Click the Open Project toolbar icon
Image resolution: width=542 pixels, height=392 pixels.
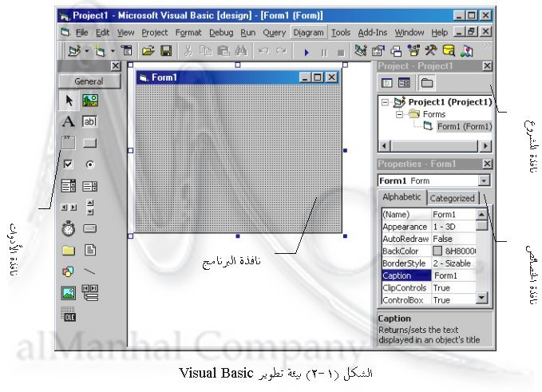148,52
